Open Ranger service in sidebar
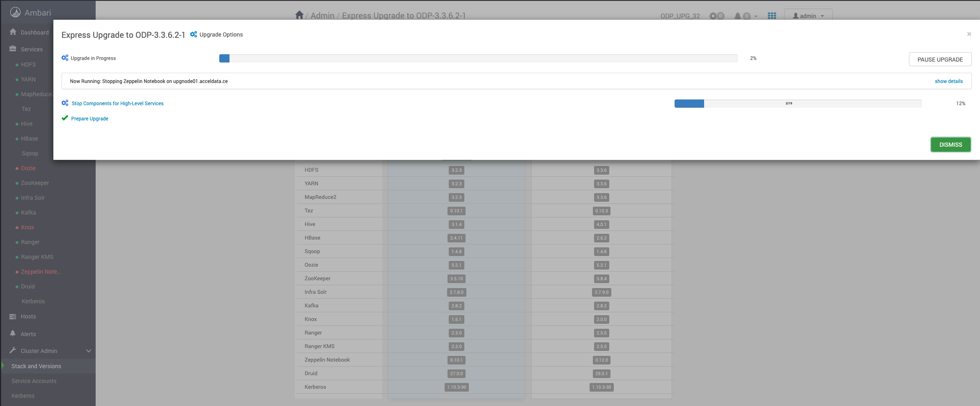This screenshot has width=980, height=406. (x=30, y=242)
